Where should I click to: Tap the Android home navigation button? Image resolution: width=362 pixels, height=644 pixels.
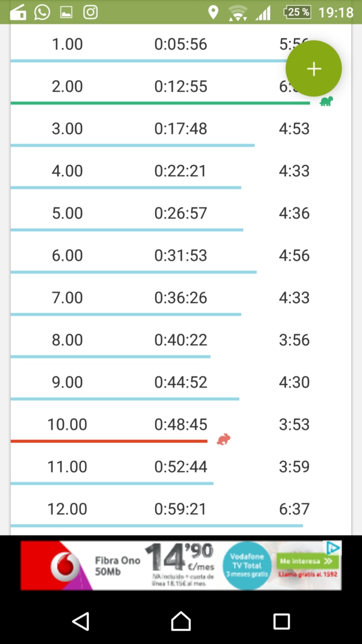click(181, 621)
